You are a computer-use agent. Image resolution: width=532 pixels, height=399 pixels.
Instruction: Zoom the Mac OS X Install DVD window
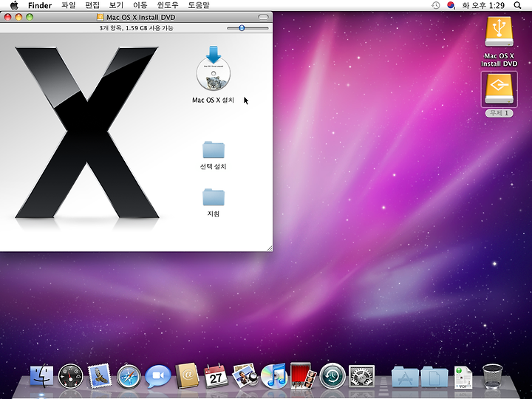(30, 17)
